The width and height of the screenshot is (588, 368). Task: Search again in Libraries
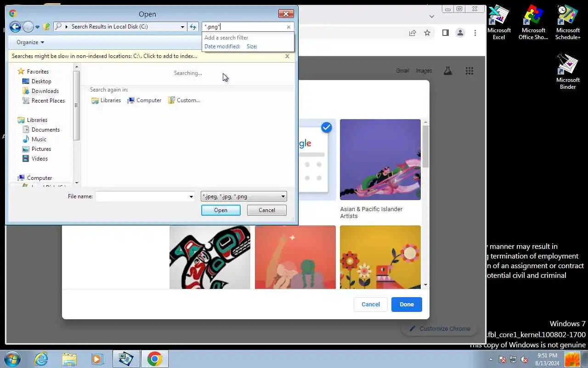[x=106, y=100]
